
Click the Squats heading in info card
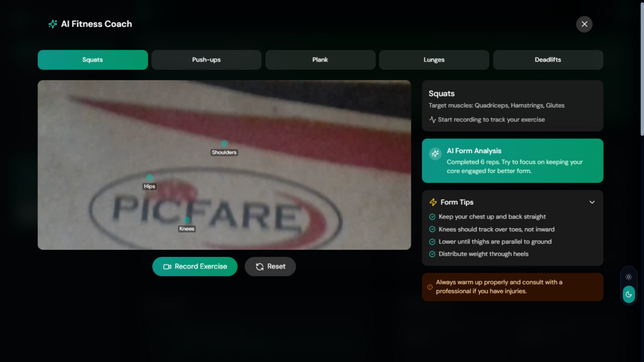442,94
